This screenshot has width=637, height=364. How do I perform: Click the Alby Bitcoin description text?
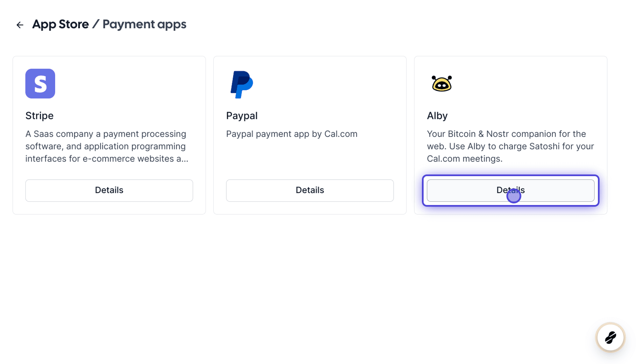(x=510, y=146)
